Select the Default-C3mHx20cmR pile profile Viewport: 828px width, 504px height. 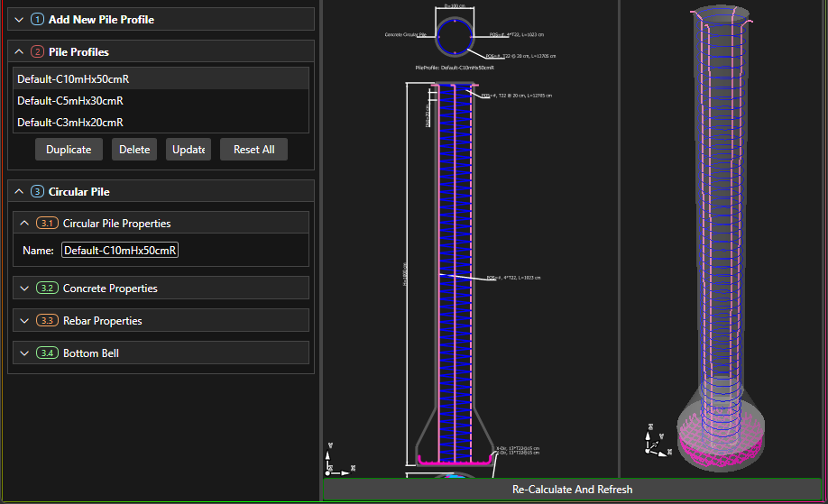pyautogui.click(x=70, y=123)
